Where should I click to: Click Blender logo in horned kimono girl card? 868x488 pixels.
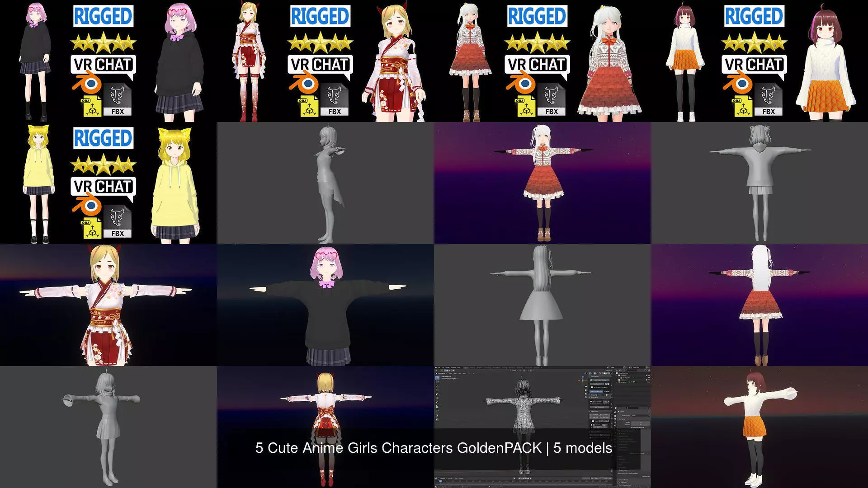[304, 84]
